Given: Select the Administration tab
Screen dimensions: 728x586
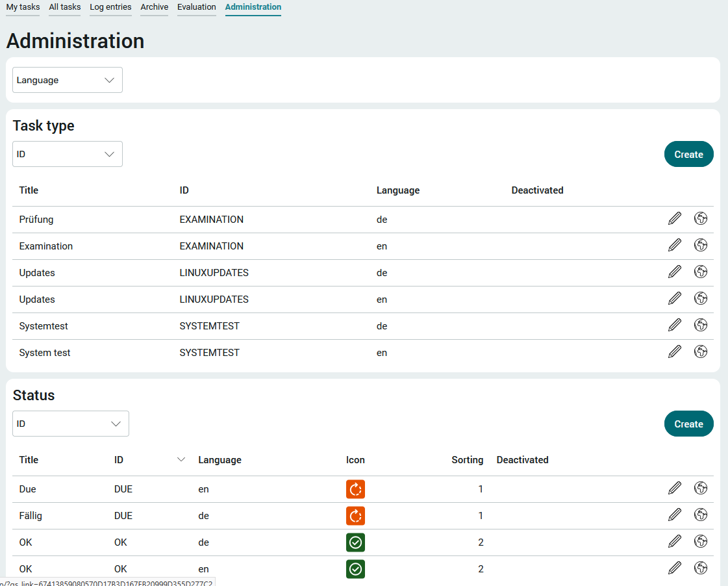Looking at the screenshot, I should point(253,7).
